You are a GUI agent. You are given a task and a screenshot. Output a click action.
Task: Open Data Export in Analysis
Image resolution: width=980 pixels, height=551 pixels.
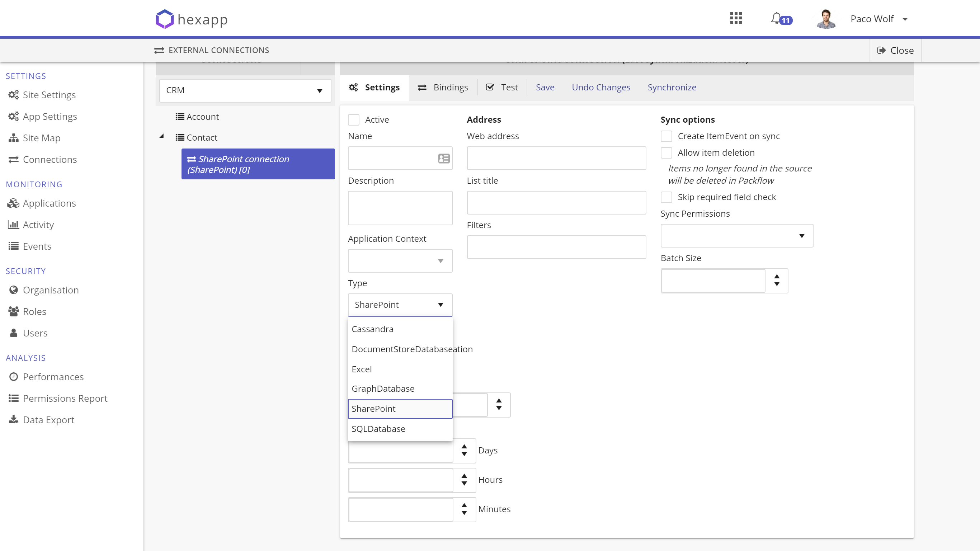click(48, 420)
